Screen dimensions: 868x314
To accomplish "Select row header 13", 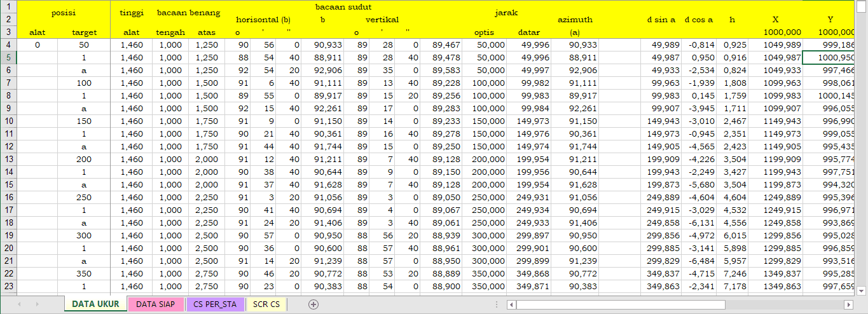I will 8,158.
